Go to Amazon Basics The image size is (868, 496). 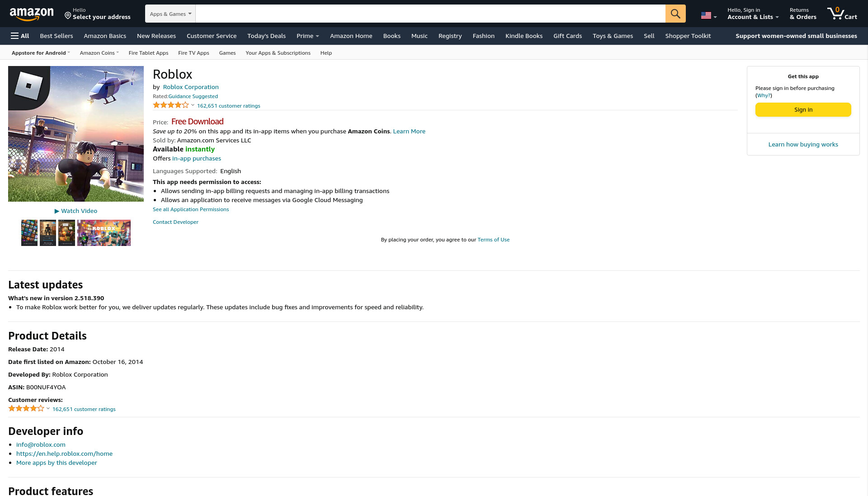[105, 36]
